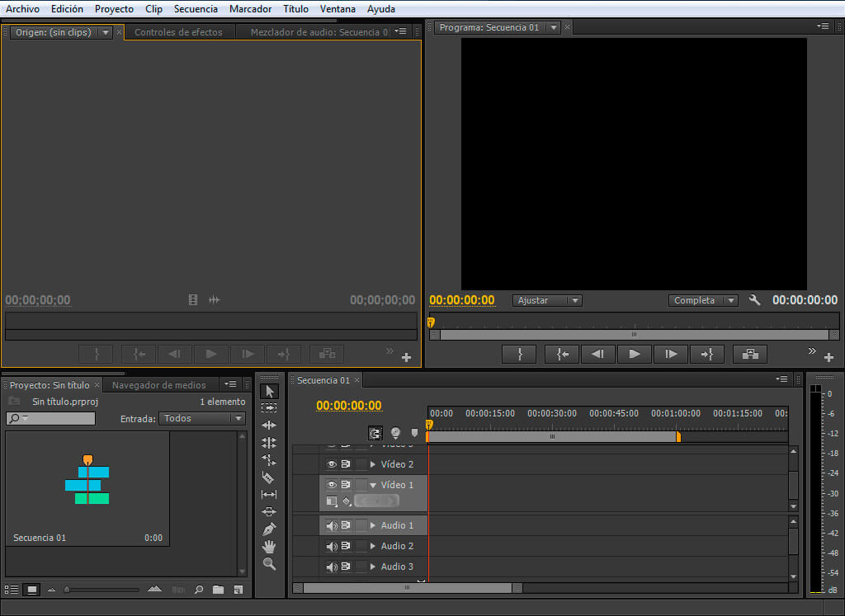Open Program monitor button editor plus
Screen dimensions: 845x616
tap(828, 357)
